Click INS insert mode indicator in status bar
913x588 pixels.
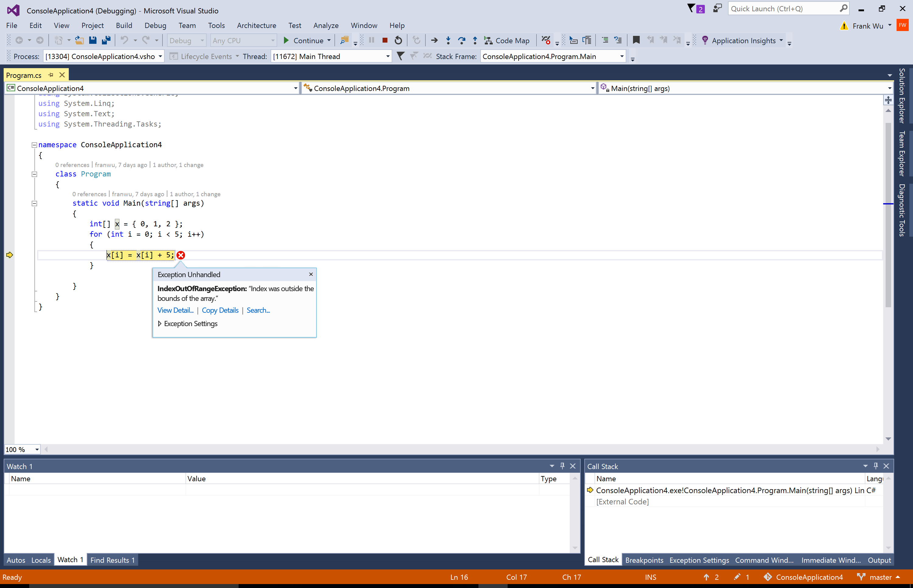point(651,577)
